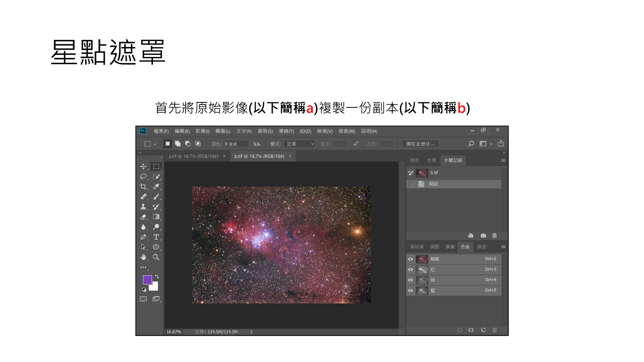Switch to the 顏色 (Color) tab
Viewport: 644px width, 362px height.
coord(414,160)
